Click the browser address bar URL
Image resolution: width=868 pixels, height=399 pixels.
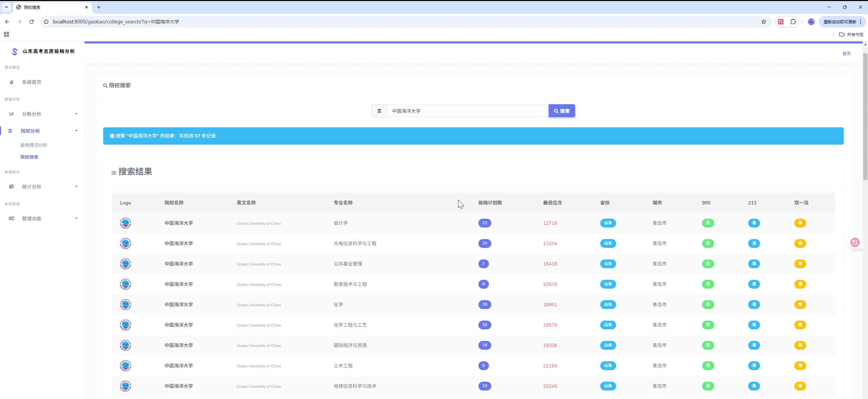116,22
